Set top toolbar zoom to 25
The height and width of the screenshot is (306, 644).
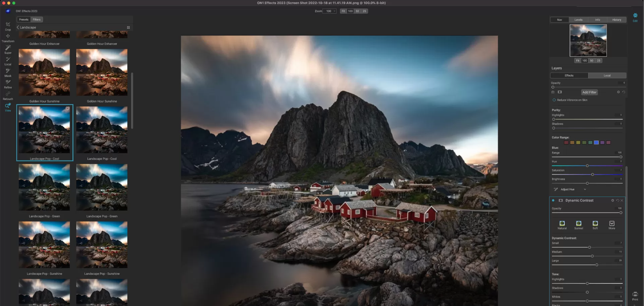coord(364,11)
